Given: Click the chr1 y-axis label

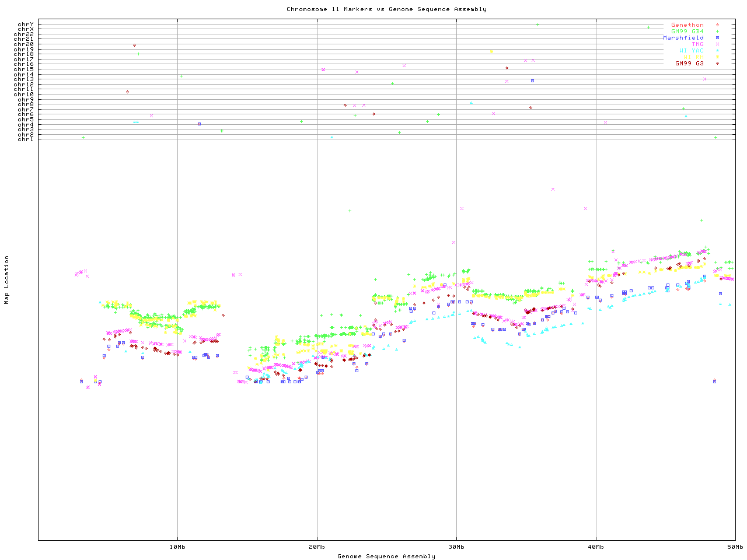Looking at the screenshot, I should pyautogui.click(x=26, y=139).
